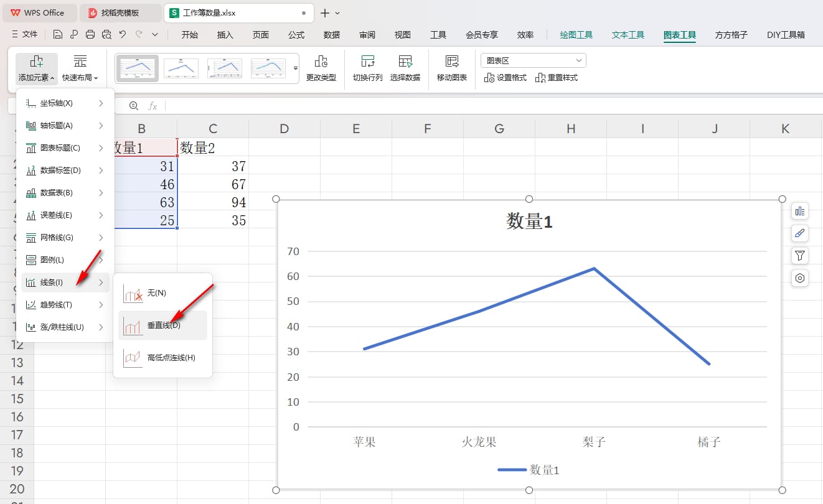This screenshot has height=504, width=823.
Task: Open the 轴标题(A) axis titles submenu
Action: (65, 126)
